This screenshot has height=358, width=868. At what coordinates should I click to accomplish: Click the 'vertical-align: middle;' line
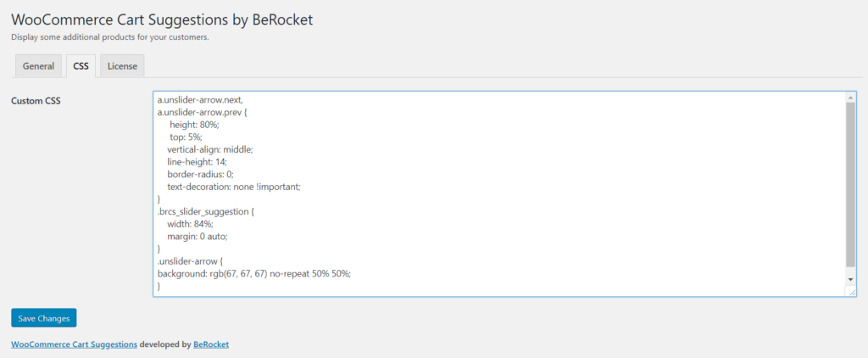coord(210,149)
